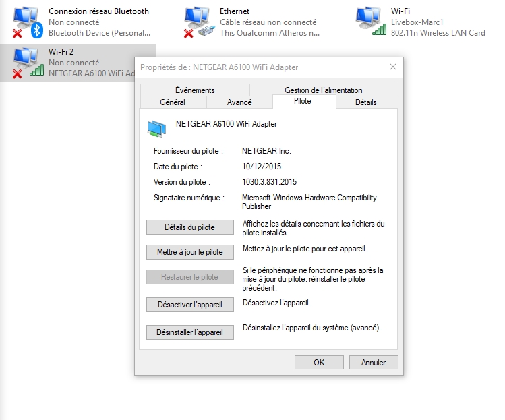Select the Bluetooth network connection icon

click(x=28, y=22)
